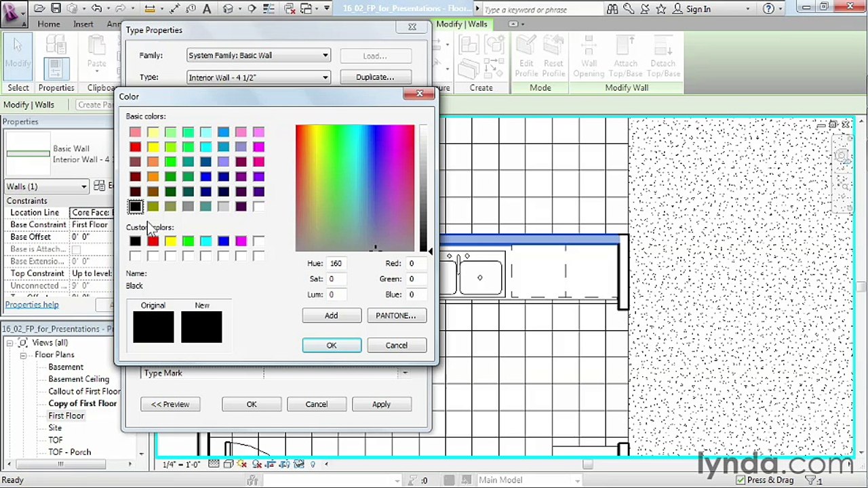Collapse the Floor Plans tree node

22,354
